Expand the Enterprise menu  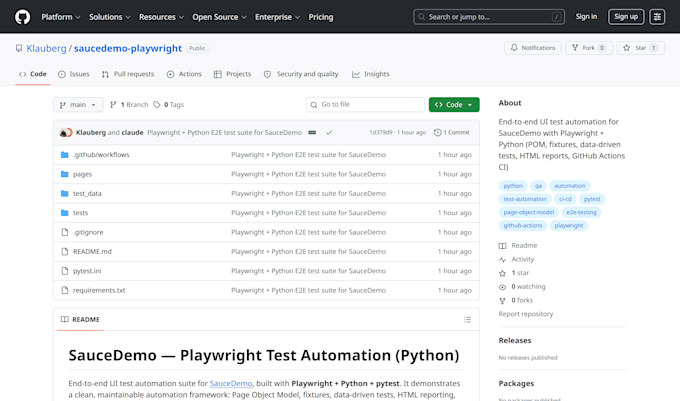point(278,17)
